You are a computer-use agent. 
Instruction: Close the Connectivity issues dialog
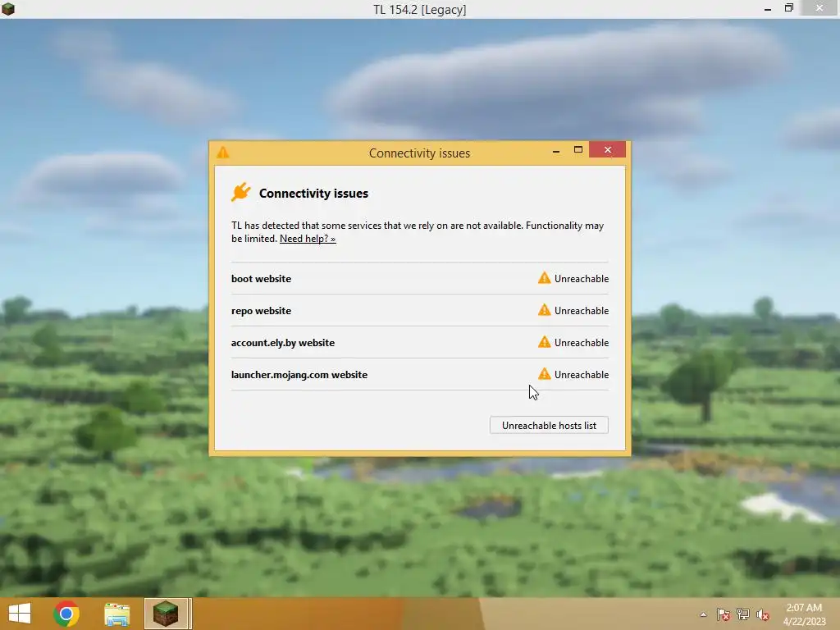coord(608,149)
